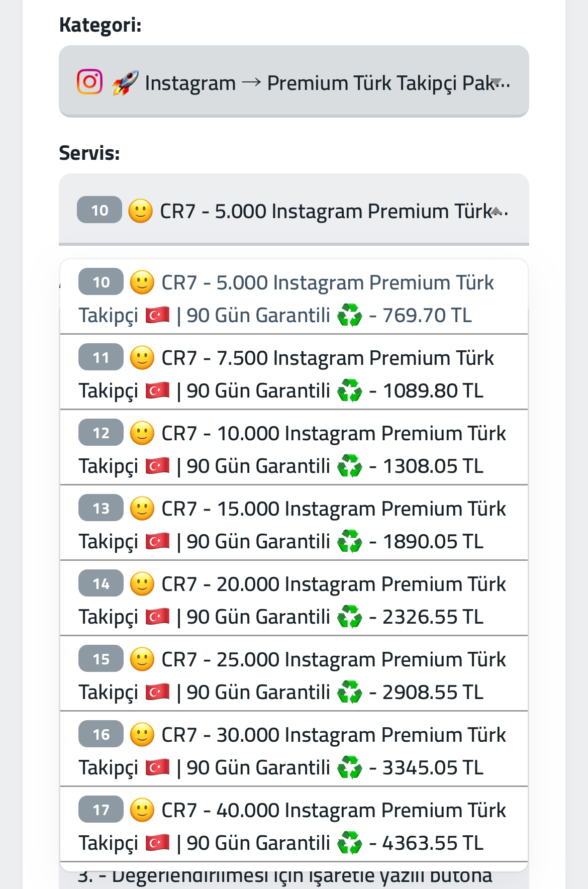
Task: Click the smiley emoji in selected Servis field
Action: click(x=141, y=211)
